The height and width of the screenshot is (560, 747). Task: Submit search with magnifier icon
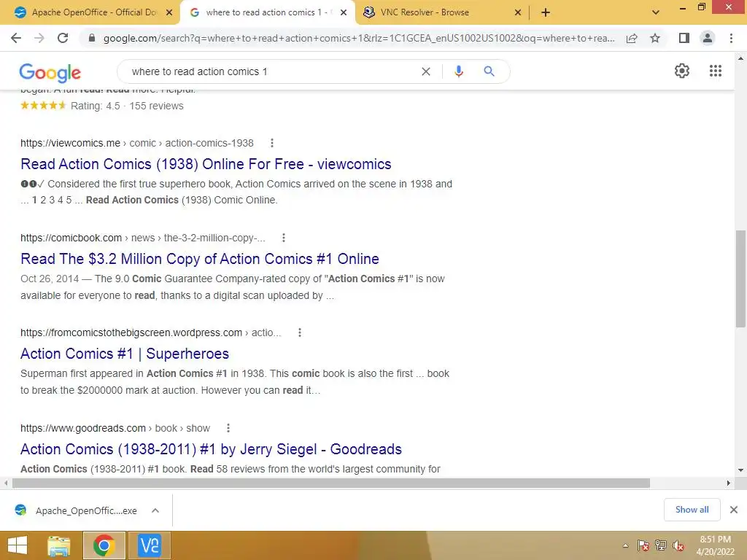coord(489,71)
